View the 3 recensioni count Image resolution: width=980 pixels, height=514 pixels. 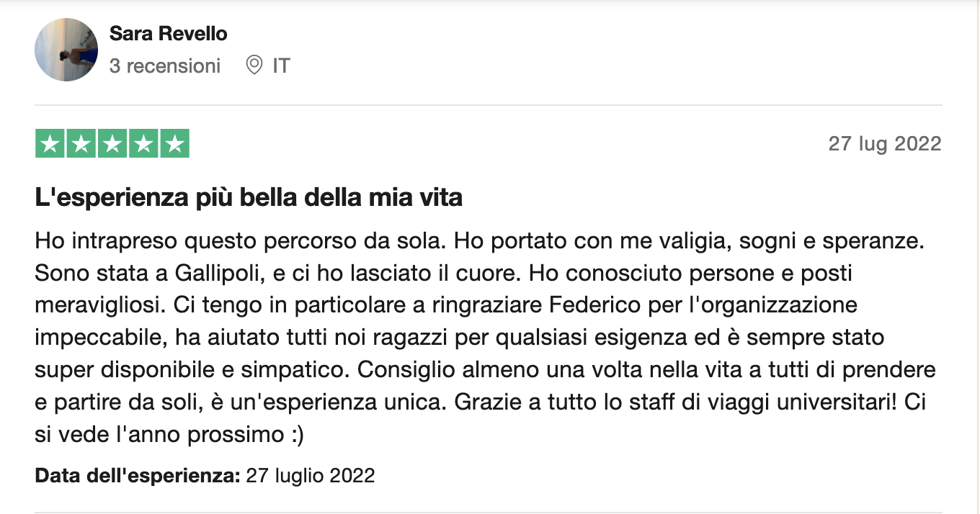(x=165, y=66)
